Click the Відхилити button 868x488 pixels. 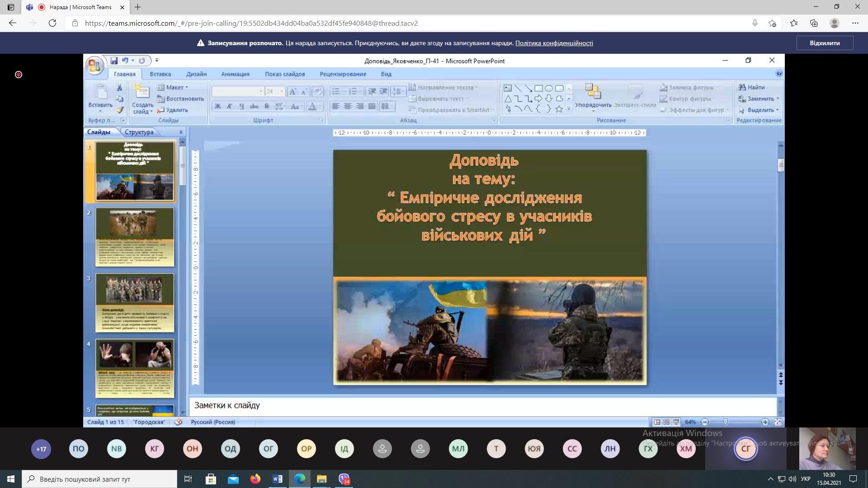click(x=825, y=43)
